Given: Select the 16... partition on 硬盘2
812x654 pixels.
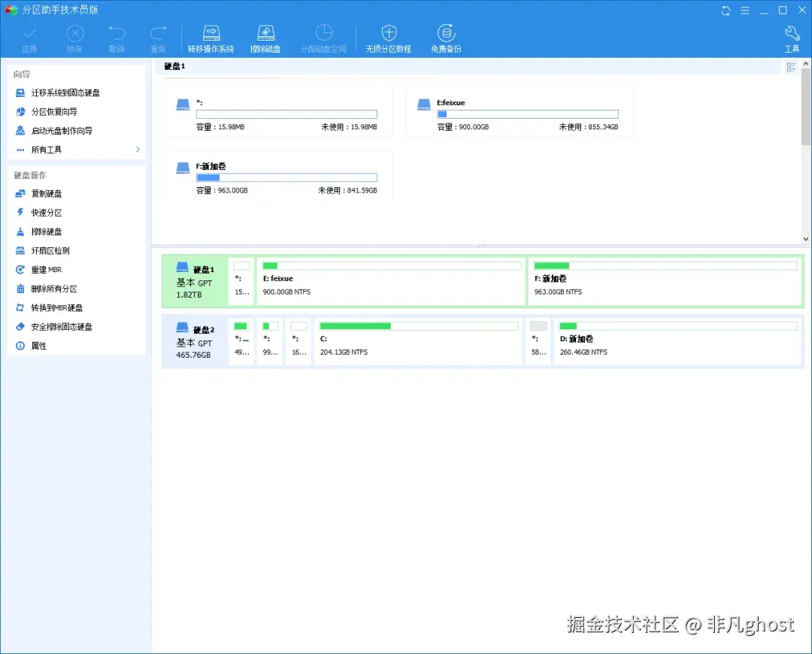Looking at the screenshot, I should point(298,342).
